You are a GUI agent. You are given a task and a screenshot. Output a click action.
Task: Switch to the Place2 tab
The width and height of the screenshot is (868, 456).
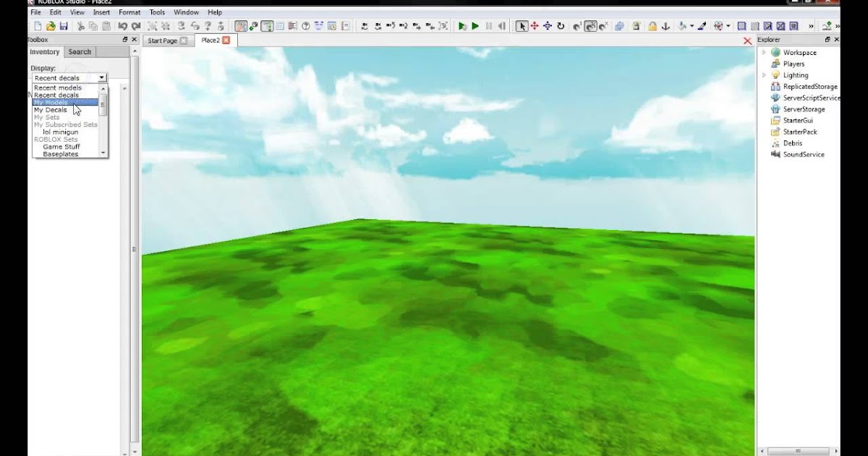coord(216,41)
